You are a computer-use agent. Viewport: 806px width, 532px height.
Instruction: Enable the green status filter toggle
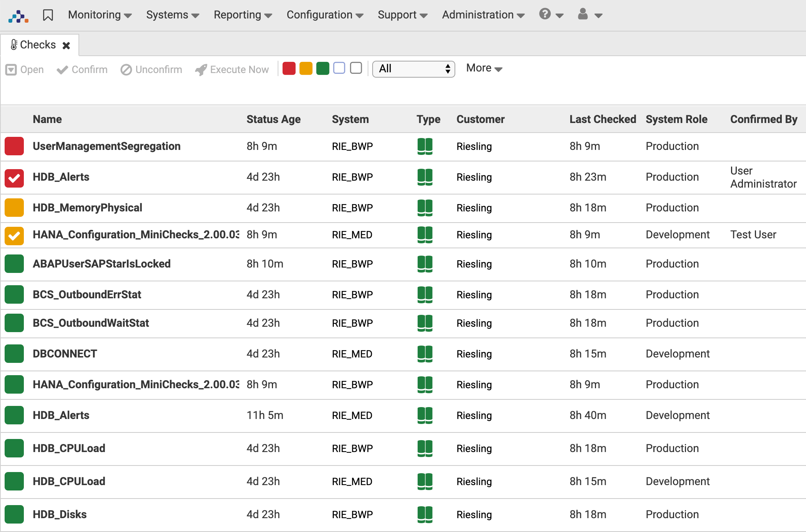(x=322, y=68)
